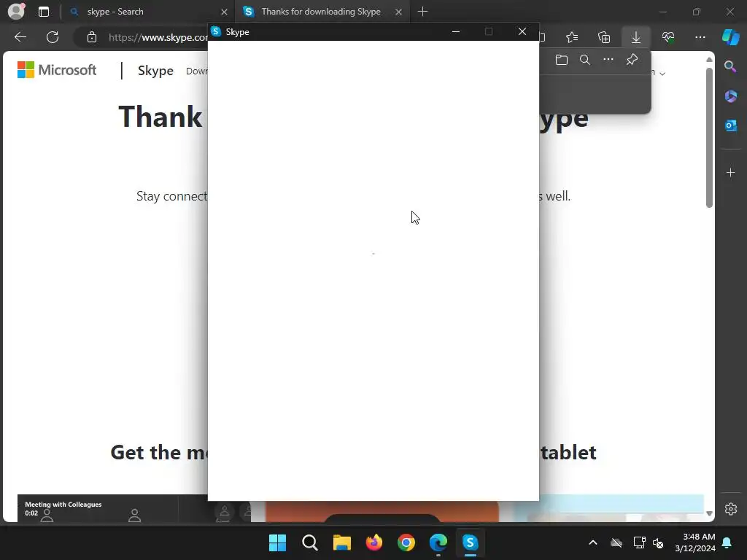Click the Microsoft logo link
The height and width of the screenshot is (560, 747).
57,70
